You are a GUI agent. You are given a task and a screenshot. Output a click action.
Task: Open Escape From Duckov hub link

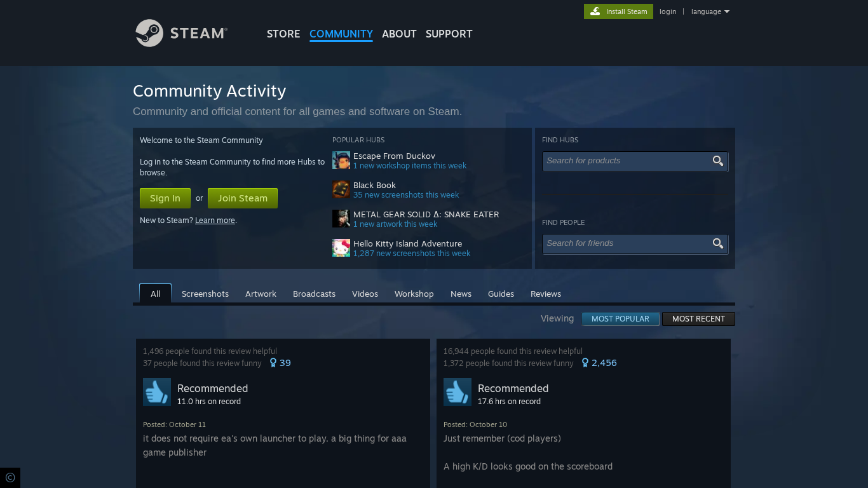(x=394, y=156)
